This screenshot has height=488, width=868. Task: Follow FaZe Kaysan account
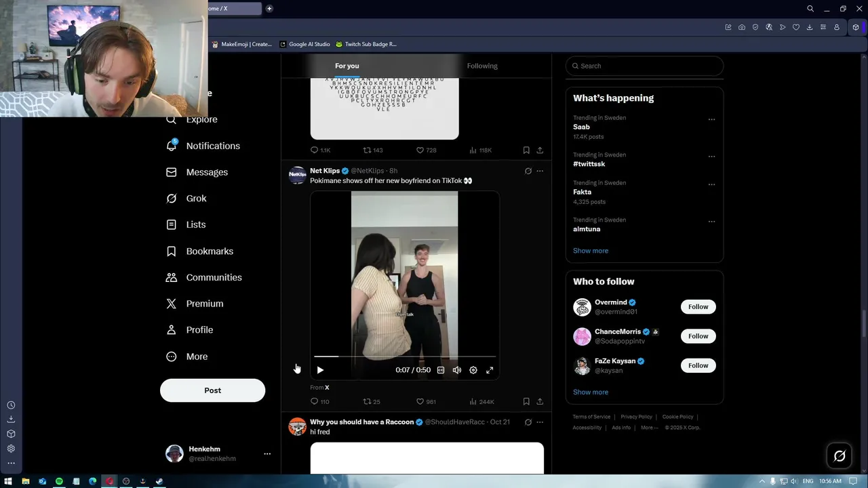[698, 365]
